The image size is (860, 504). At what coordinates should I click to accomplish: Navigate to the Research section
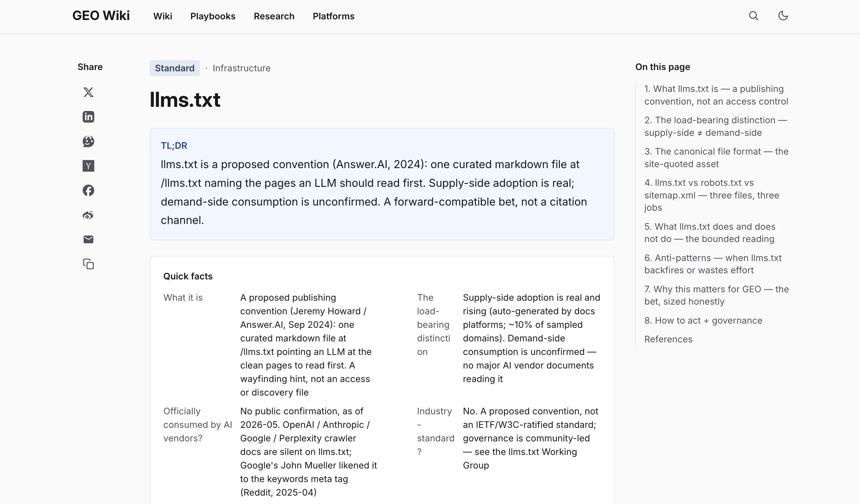coord(274,16)
